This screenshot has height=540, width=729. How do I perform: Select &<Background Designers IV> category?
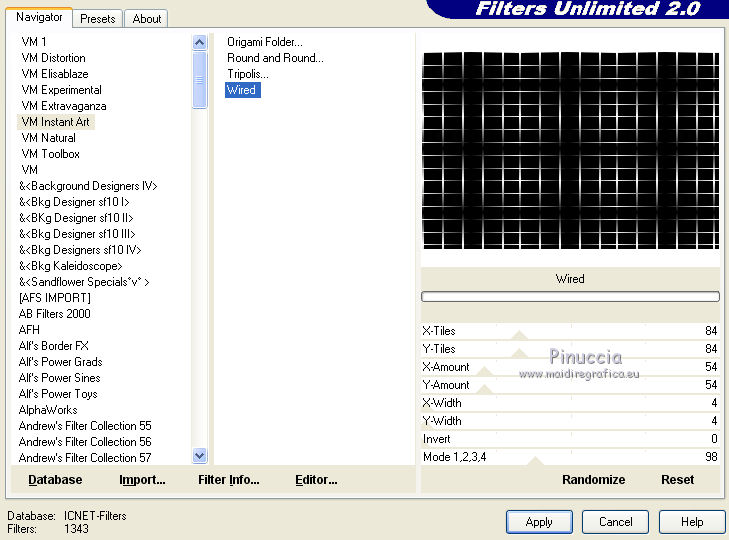coord(88,186)
